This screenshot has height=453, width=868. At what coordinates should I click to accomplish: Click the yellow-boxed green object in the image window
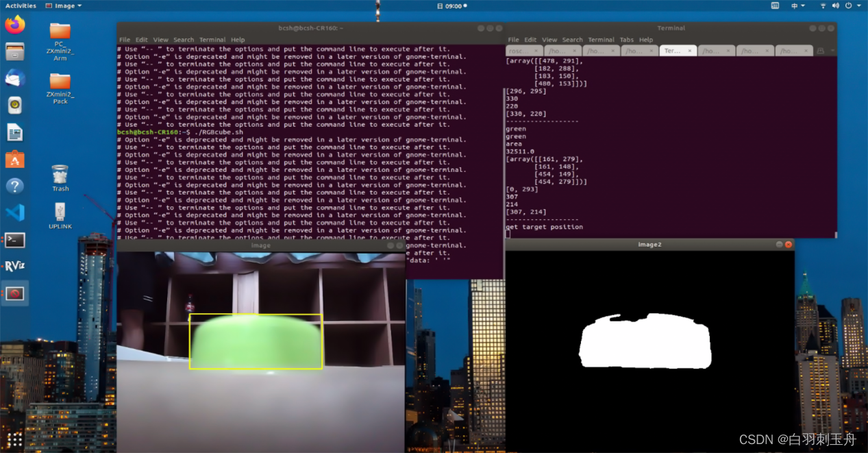[256, 341]
